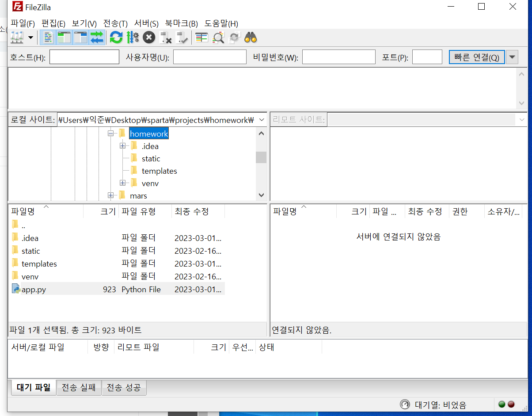The height and width of the screenshot is (416, 532).
Task: Toggle synchronized browsing
Action: point(234,38)
